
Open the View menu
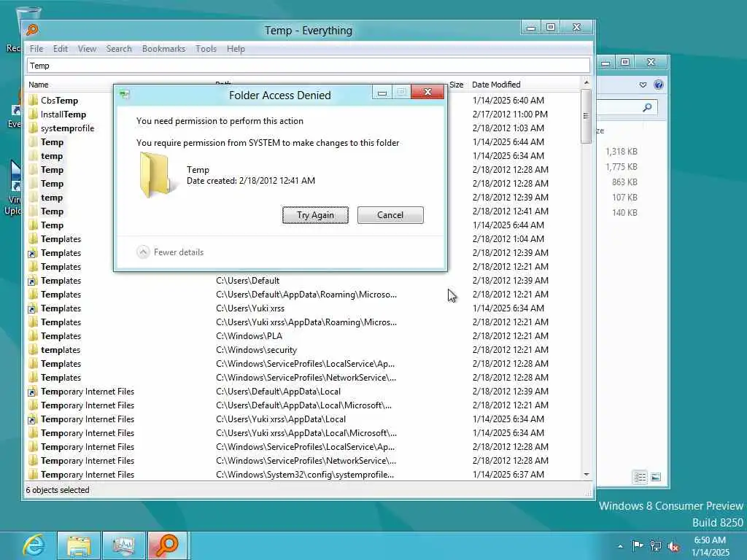88,49
